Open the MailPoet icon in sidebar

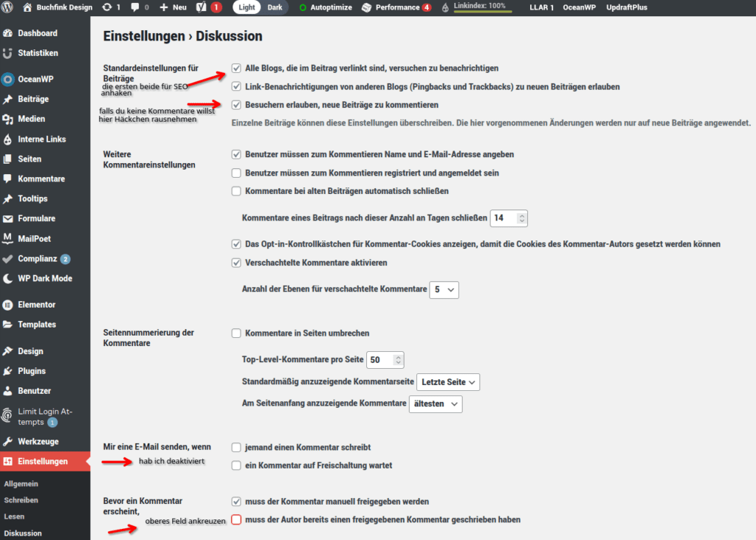[8, 239]
